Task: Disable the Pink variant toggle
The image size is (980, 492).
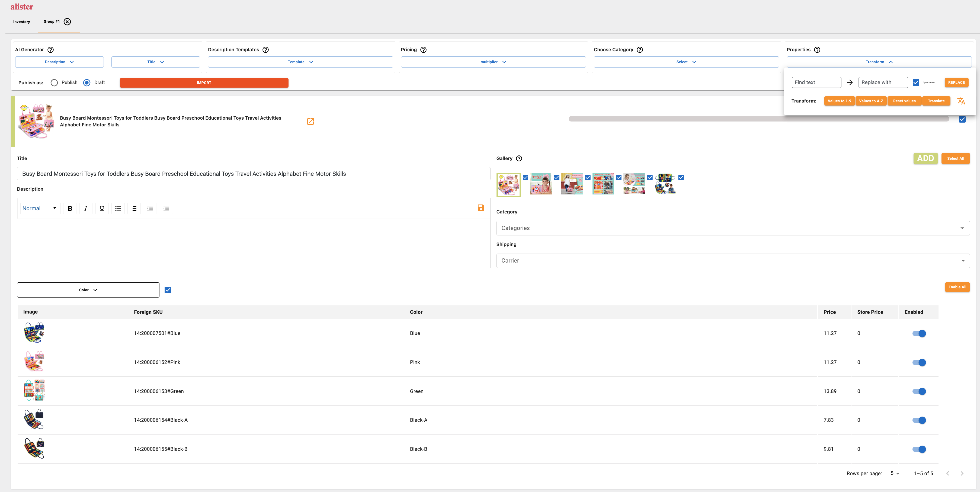Action: 919,362
